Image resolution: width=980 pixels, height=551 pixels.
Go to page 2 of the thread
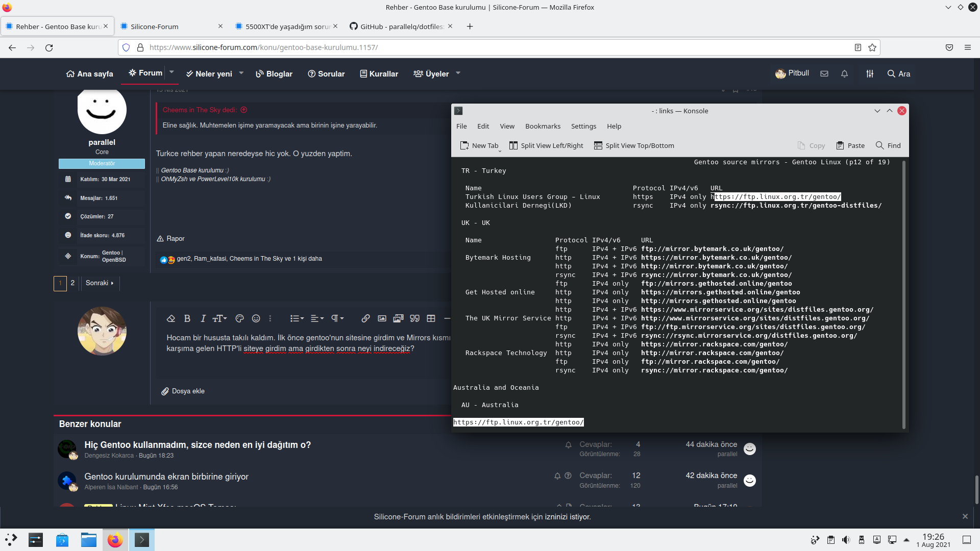pos(72,283)
